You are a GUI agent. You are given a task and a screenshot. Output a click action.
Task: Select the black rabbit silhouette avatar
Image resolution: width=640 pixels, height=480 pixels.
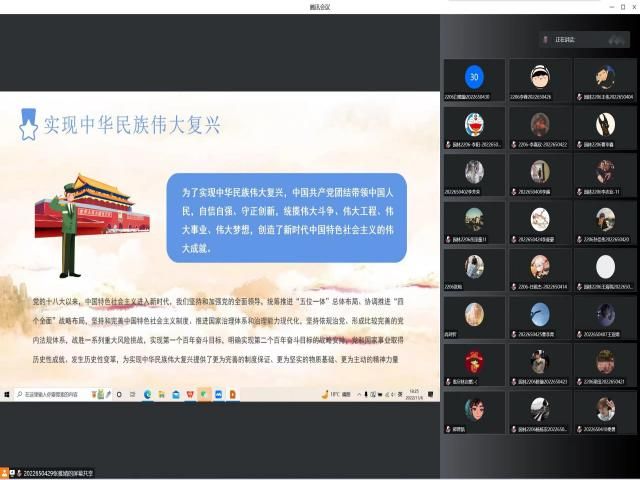605,124
